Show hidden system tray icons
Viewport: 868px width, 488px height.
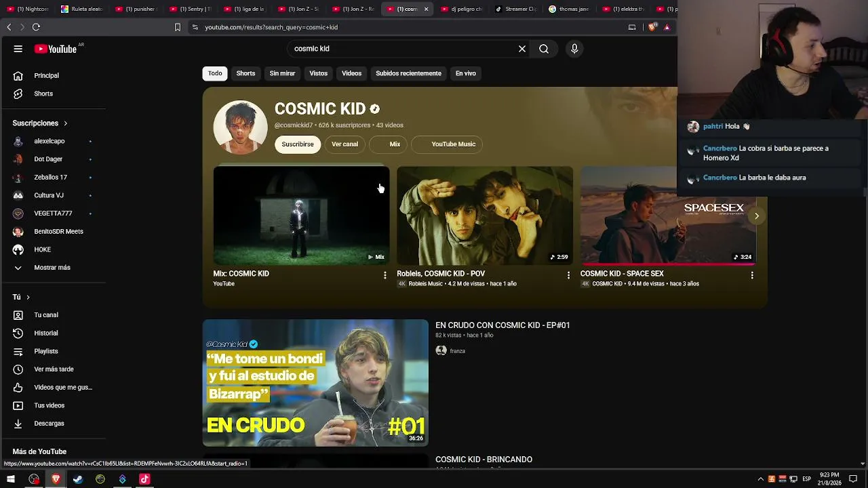pyautogui.click(x=760, y=479)
